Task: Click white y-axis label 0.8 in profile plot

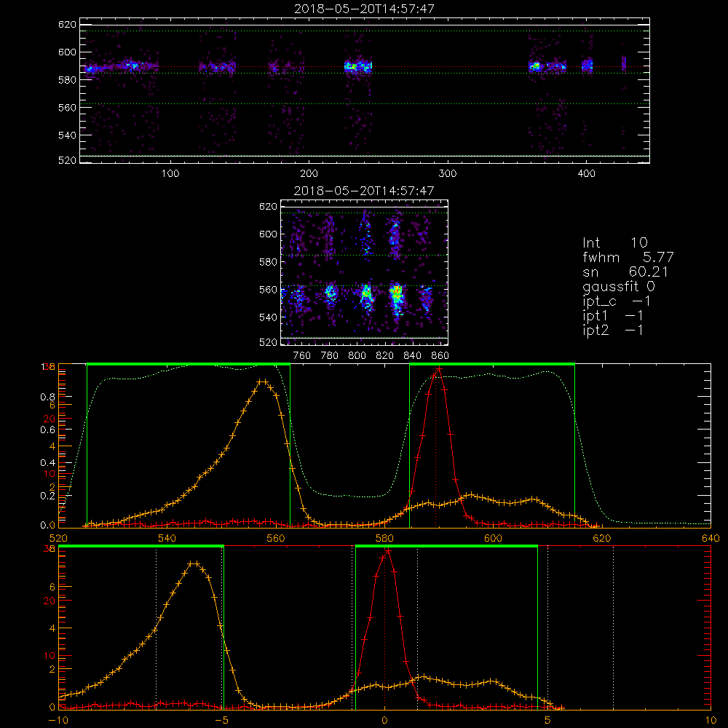Action: (48, 397)
